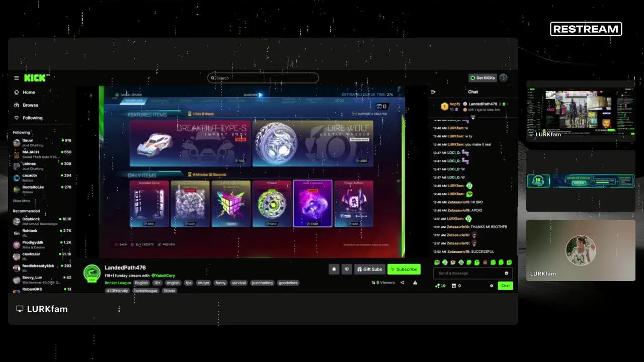Screen dimensions: 644x362
Task: Select the Animated Decal daily item
Action: click(149, 204)
